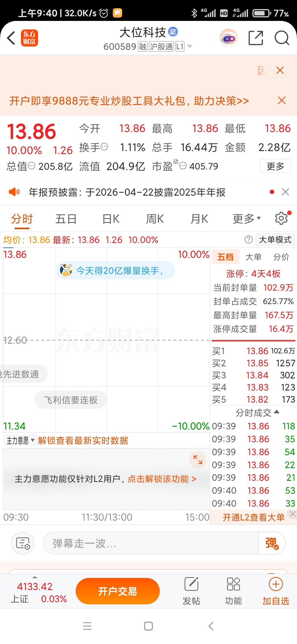This screenshot has height=644, width=297.
Task: Tap the Android home button
Action: pos(148,626)
